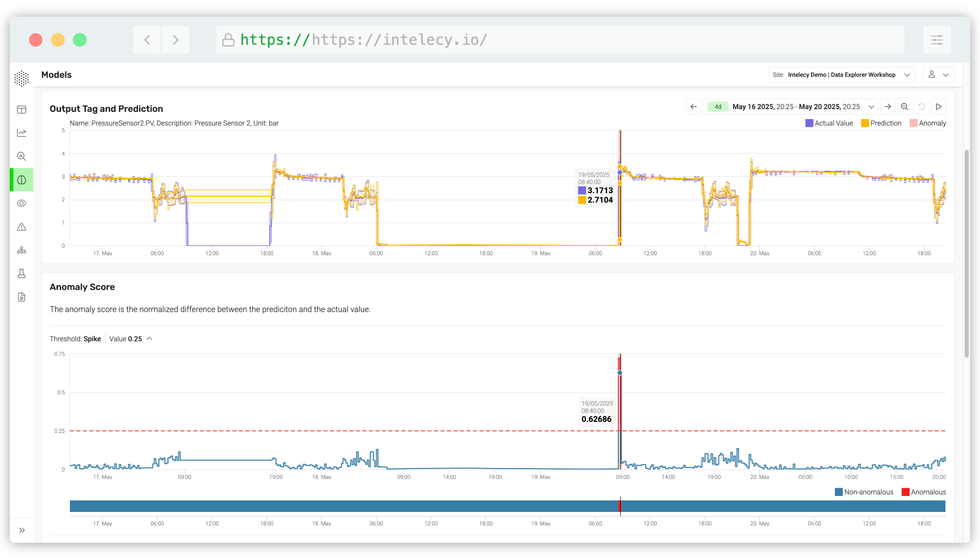
Task: Select the active Models brain sidebar item
Action: coord(21,180)
